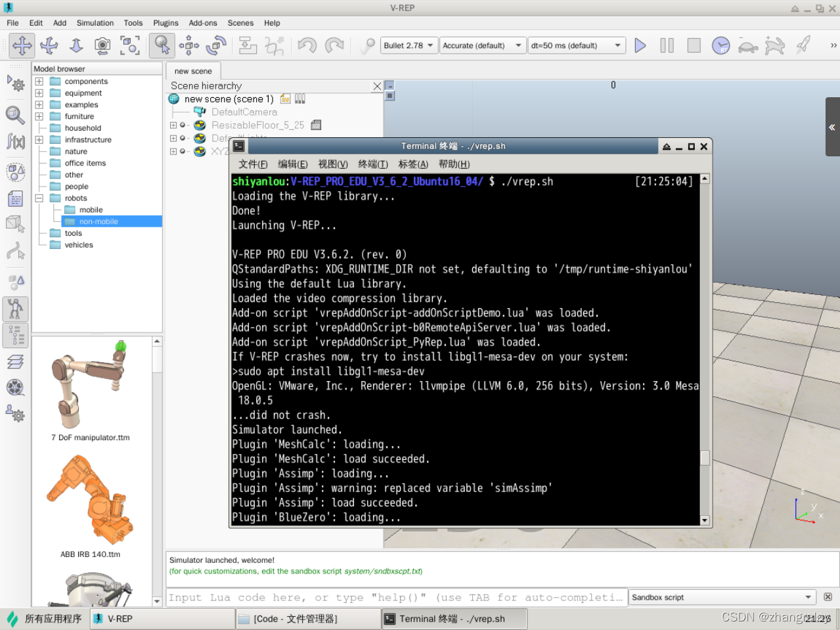Focus the Lua code input field
This screenshot has width=840, height=630.
pos(397,597)
